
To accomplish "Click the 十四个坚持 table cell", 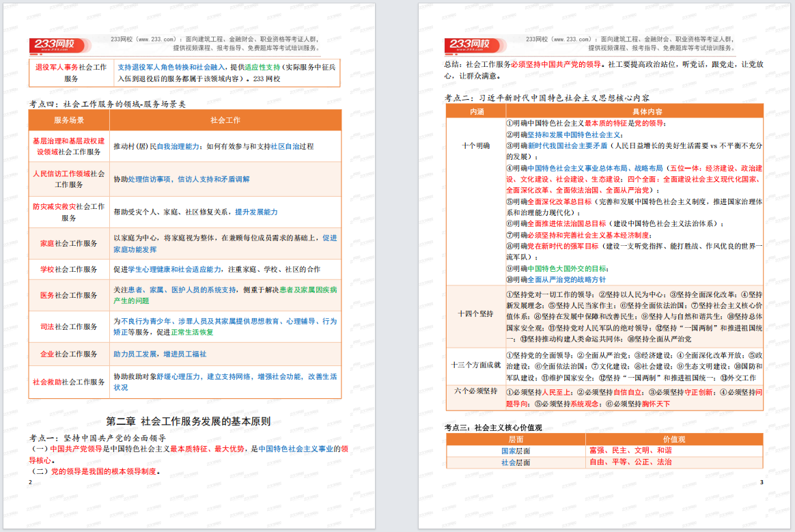I will pyautogui.click(x=475, y=313).
